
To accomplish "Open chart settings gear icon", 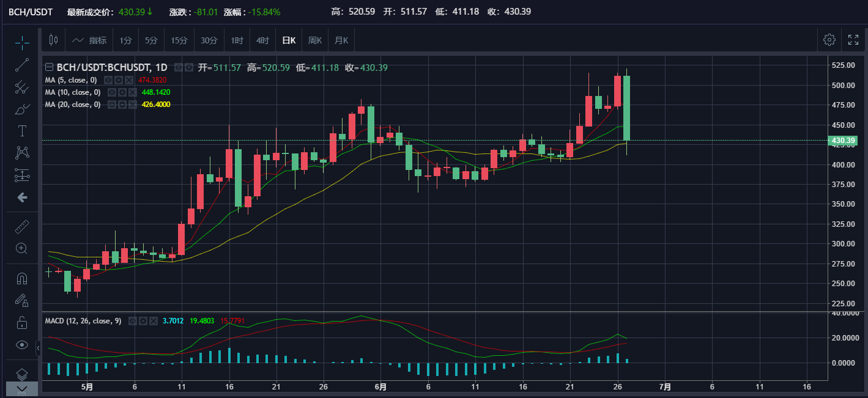I will 829,40.
